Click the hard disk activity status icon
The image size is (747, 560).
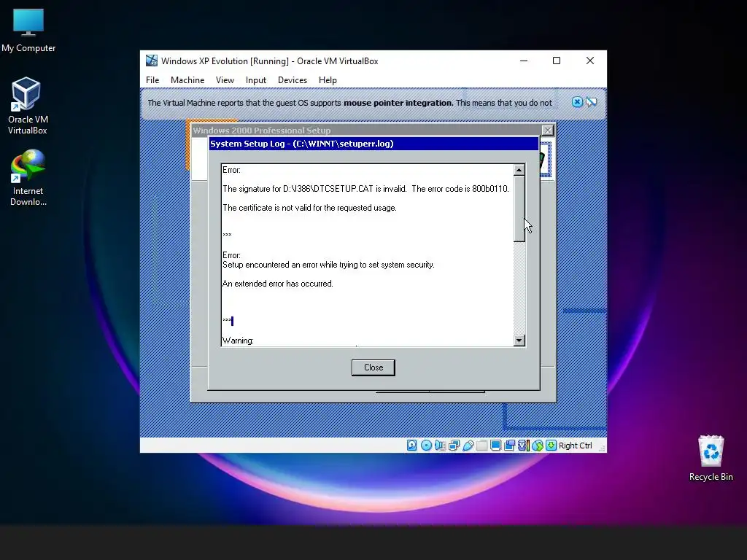click(412, 446)
